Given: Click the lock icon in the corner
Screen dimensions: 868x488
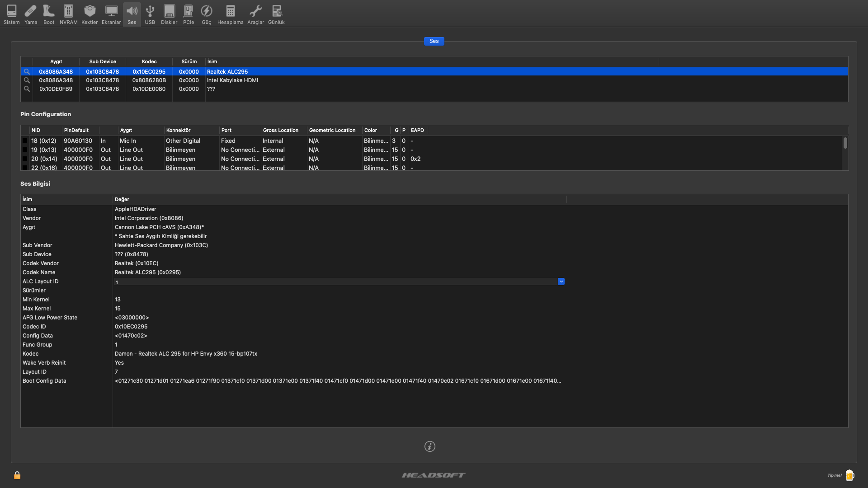Looking at the screenshot, I should (17, 475).
